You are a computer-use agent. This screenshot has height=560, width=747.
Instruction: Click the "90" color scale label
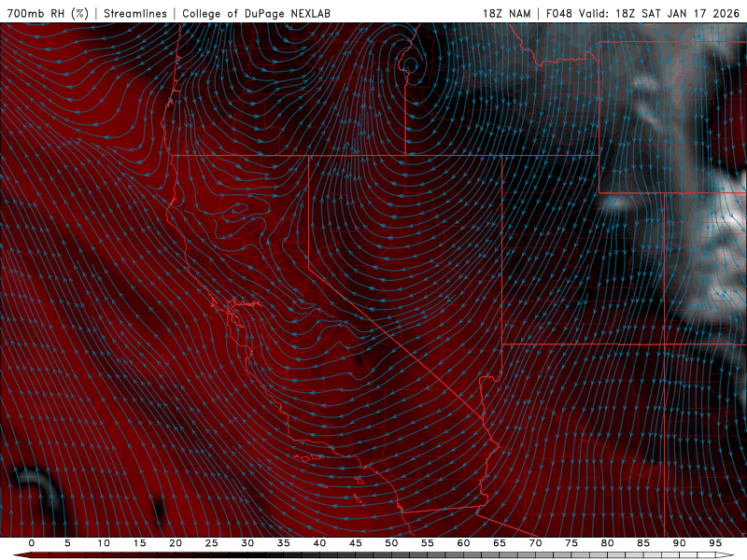click(x=680, y=543)
